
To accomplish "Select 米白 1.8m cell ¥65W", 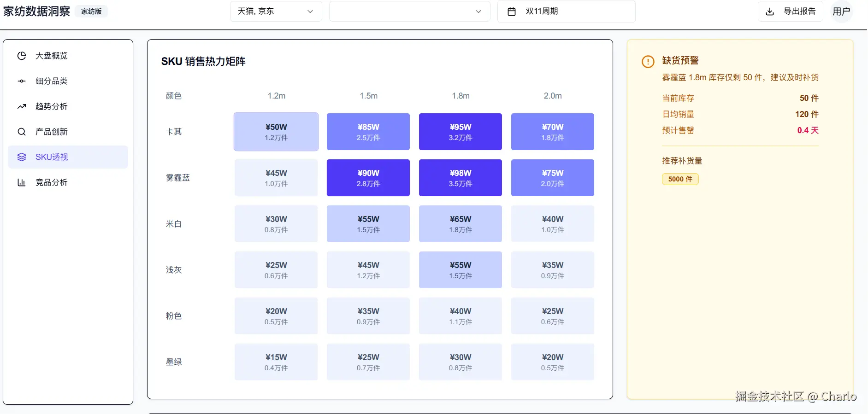I will [461, 224].
